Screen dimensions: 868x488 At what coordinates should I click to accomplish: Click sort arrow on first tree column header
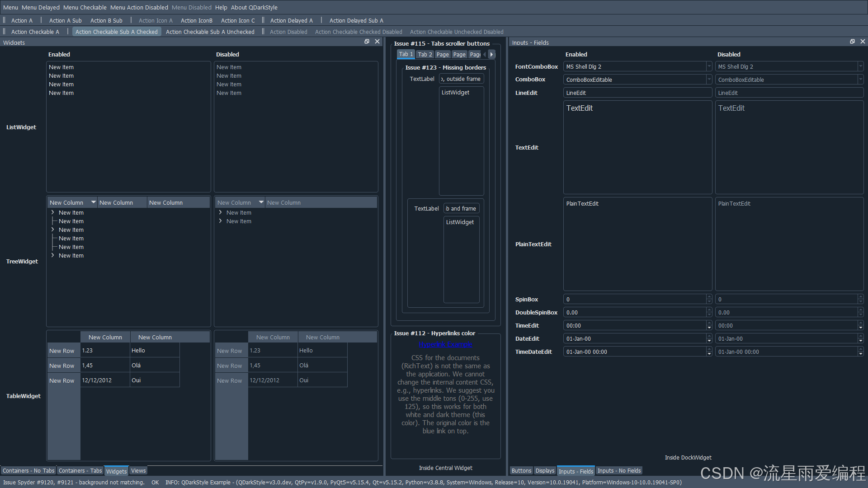[x=93, y=202]
